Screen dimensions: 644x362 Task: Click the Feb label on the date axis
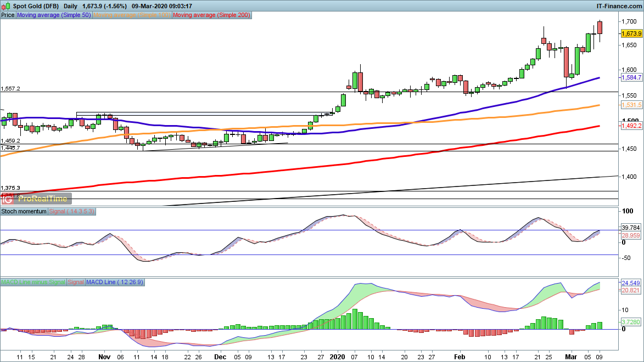click(x=459, y=357)
